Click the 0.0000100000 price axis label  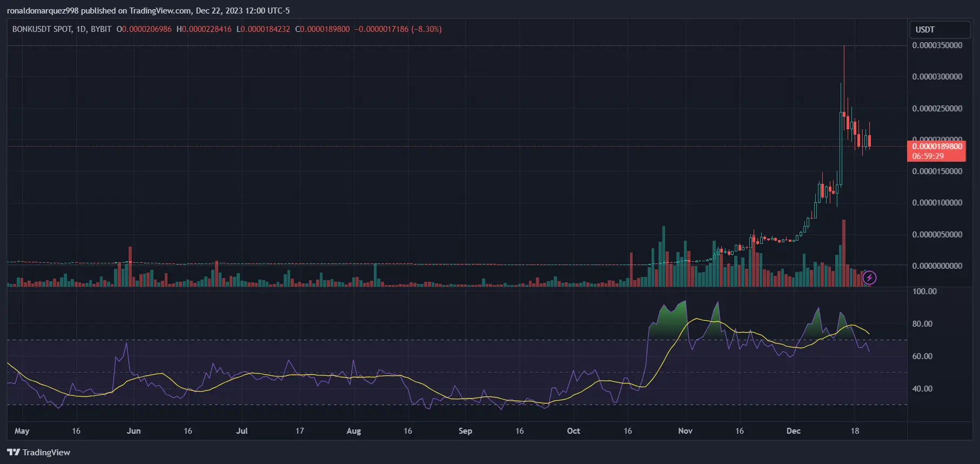coord(937,203)
